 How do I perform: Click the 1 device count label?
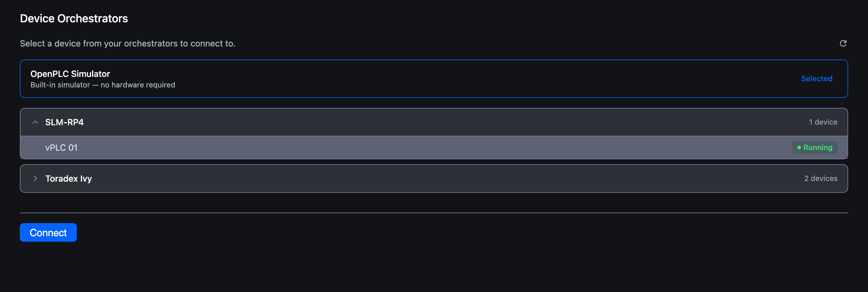tap(823, 122)
